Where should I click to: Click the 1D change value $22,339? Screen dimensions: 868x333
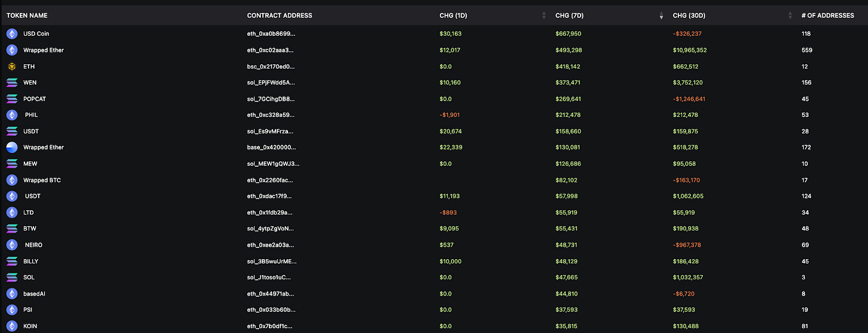pyautogui.click(x=451, y=147)
